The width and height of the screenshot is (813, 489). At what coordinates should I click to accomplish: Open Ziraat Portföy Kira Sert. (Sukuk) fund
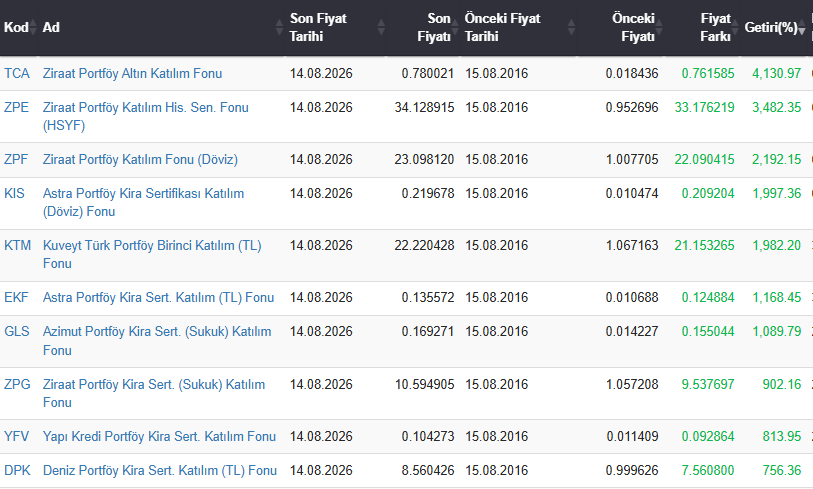[x=153, y=393]
